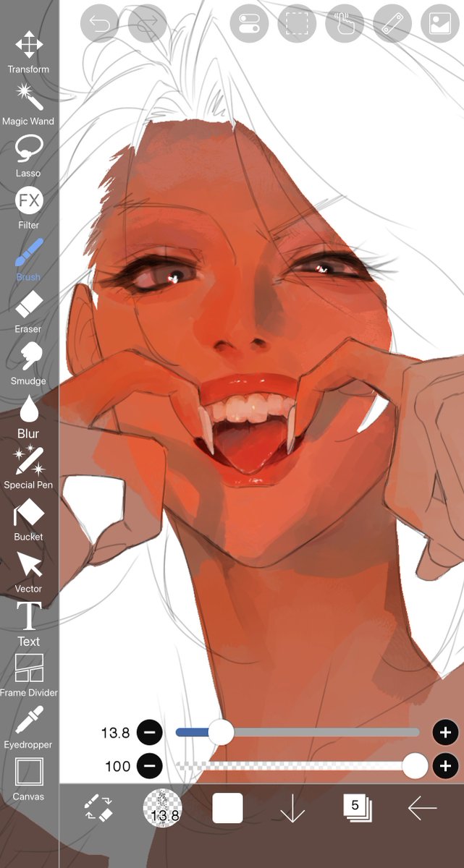This screenshot has width=464, height=868.
Task: Click the opacity value 100
Action: (x=118, y=765)
